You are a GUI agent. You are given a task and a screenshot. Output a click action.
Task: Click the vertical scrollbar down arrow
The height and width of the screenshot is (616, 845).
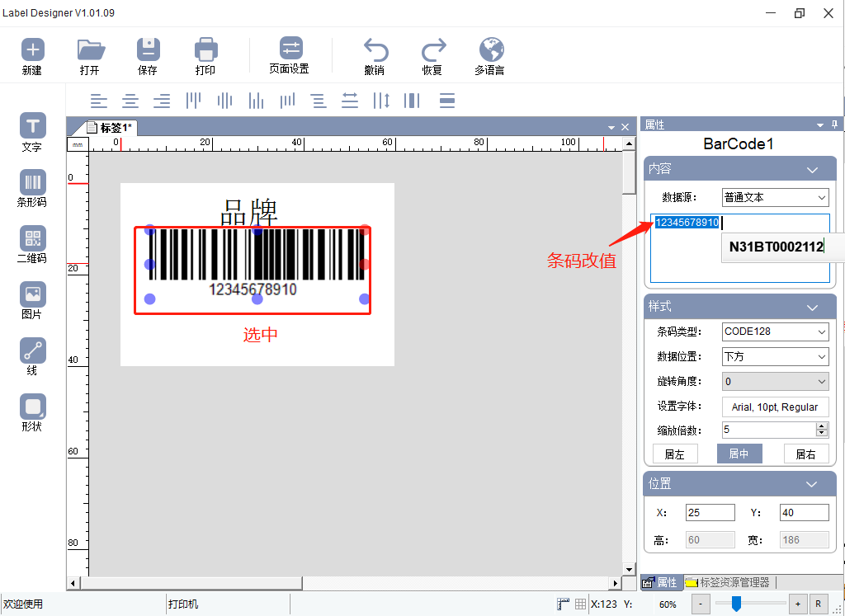[x=629, y=569]
